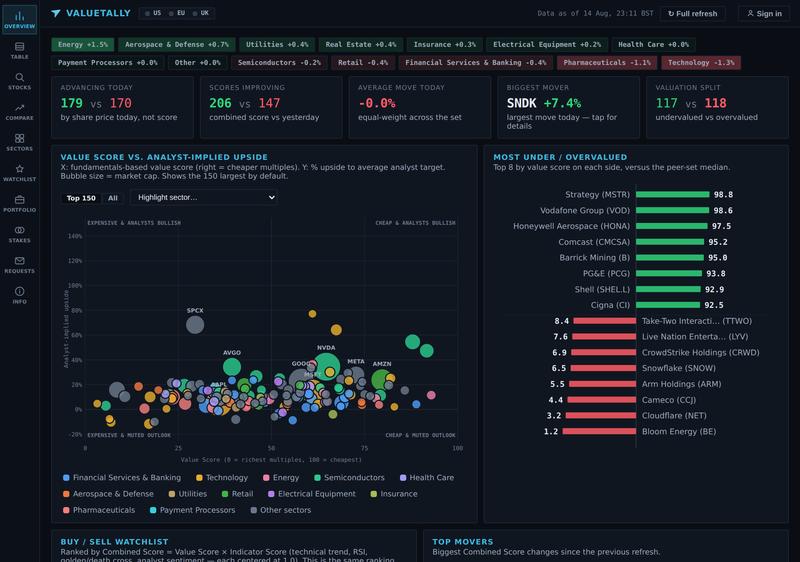Viewport: 800px width, 562px height.
Task: Toggle the Energy legend swatch
Action: coord(266,478)
